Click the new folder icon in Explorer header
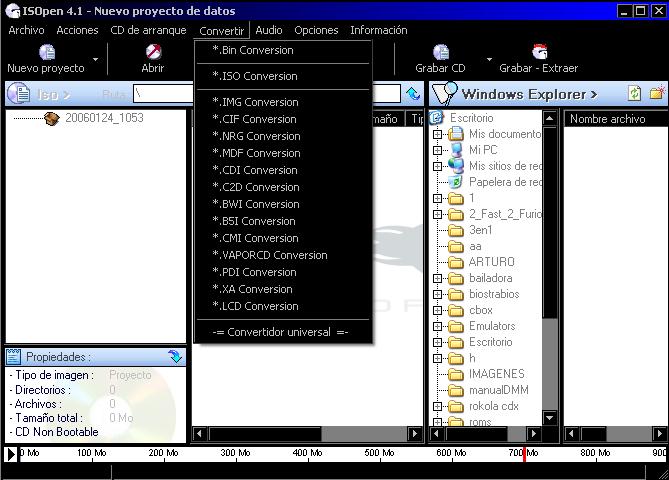The height and width of the screenshot is (480, 669). [x=657, y=93]
